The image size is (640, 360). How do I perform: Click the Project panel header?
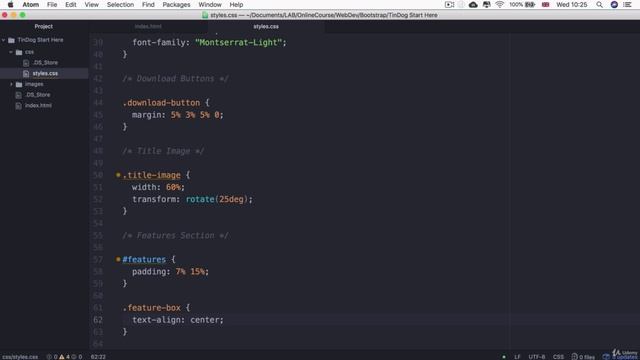point(44,27)
